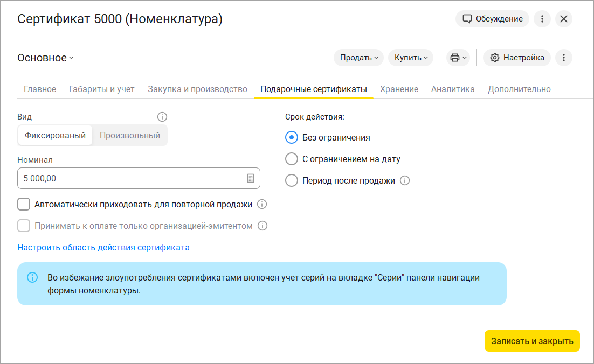Open the Обсуждение discussion panel
The width and height of the screenshot is (594, 364).
click(x=492, y=19)
